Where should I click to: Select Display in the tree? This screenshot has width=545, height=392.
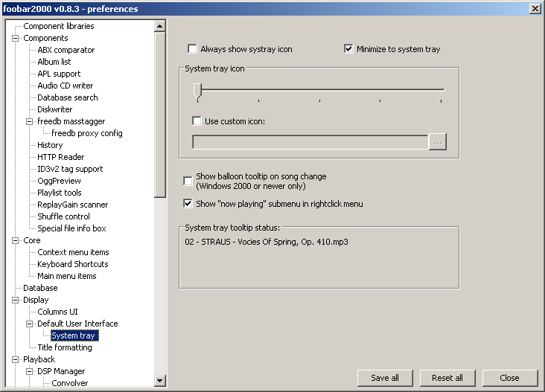(36, 300)
